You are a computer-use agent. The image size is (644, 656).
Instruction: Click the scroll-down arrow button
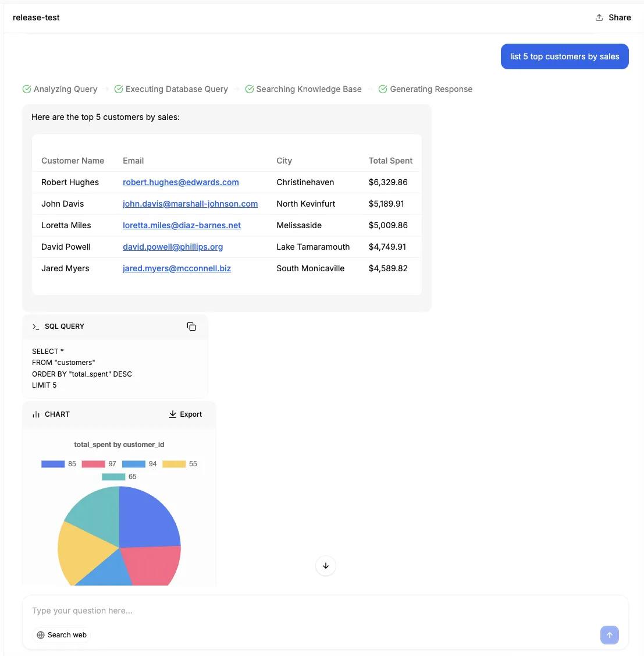point(326,566)
